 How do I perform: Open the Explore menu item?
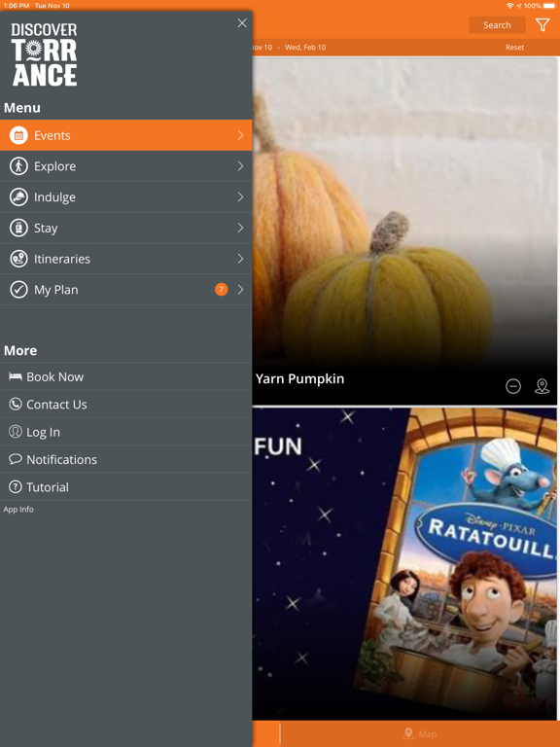125,166
